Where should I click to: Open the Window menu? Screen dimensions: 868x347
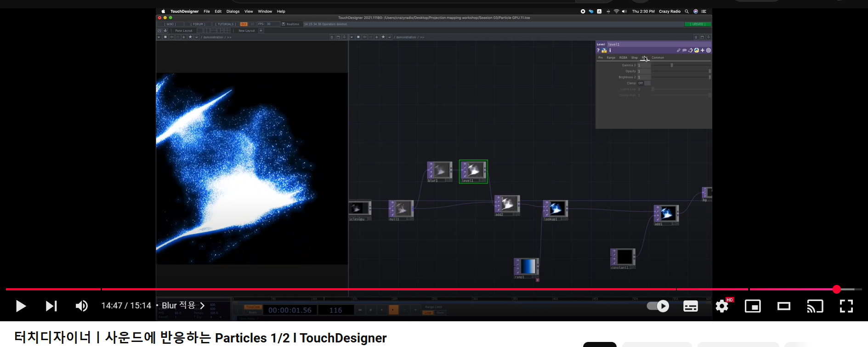pos(265,11)
